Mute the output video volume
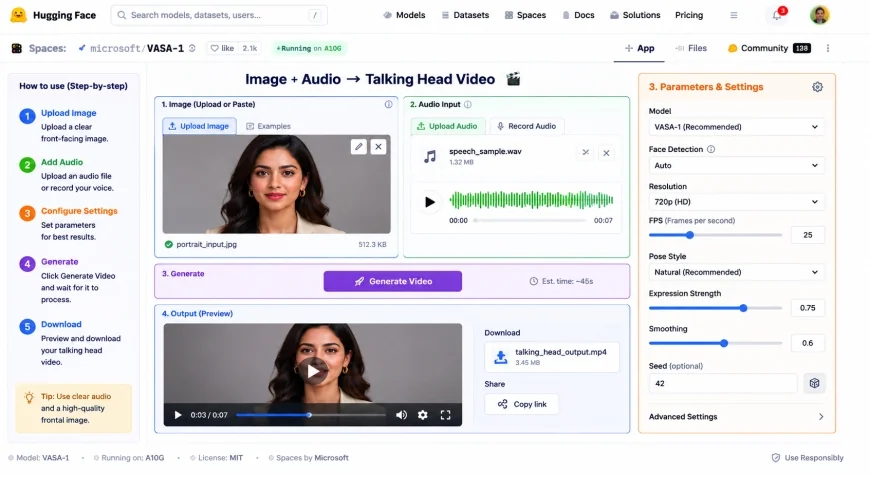870x477 pixels. click(x=401, y=415)
